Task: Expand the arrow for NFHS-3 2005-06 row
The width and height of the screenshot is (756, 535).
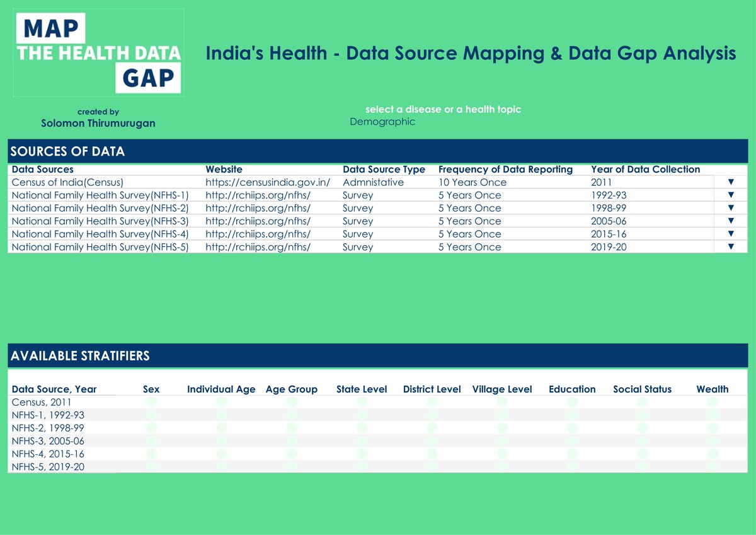Action: (x=731, y=221)
